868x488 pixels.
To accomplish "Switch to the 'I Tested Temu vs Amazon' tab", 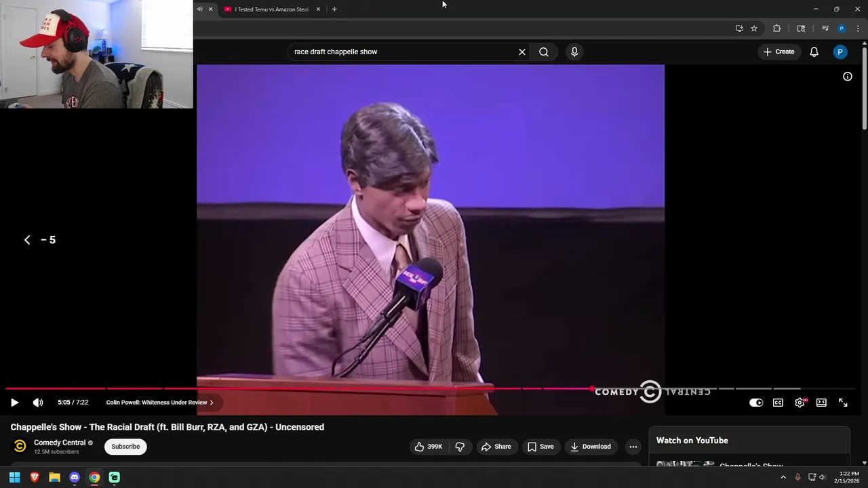I will [x=271, y=9].
